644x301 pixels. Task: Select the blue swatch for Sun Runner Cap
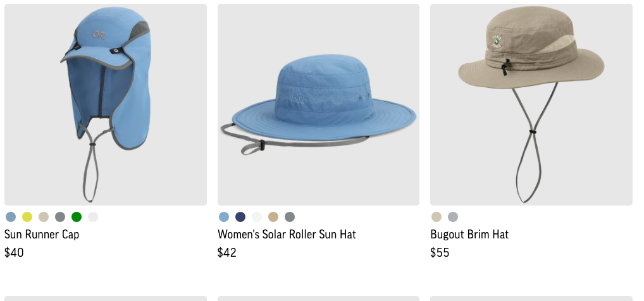[x=11, y=217]
